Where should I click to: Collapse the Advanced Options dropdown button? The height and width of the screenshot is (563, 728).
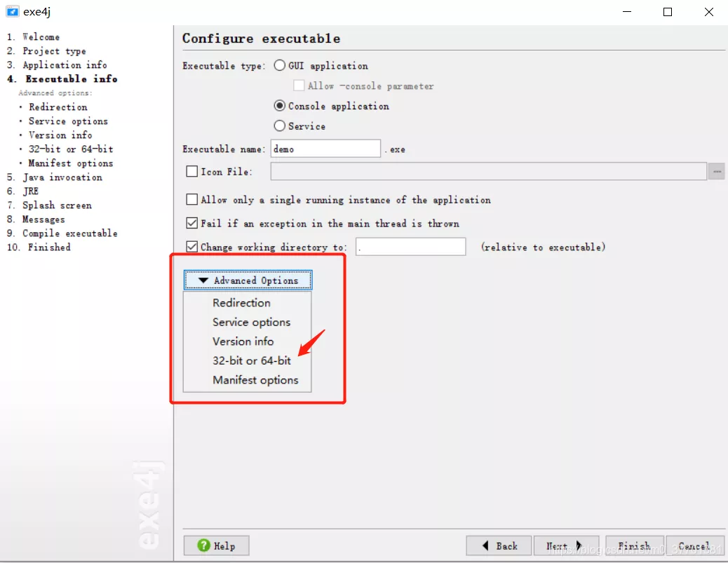click(248, 280)
